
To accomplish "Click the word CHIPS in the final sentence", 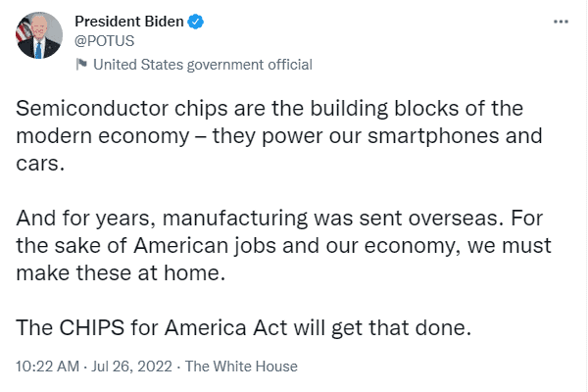I will (92, 327).
